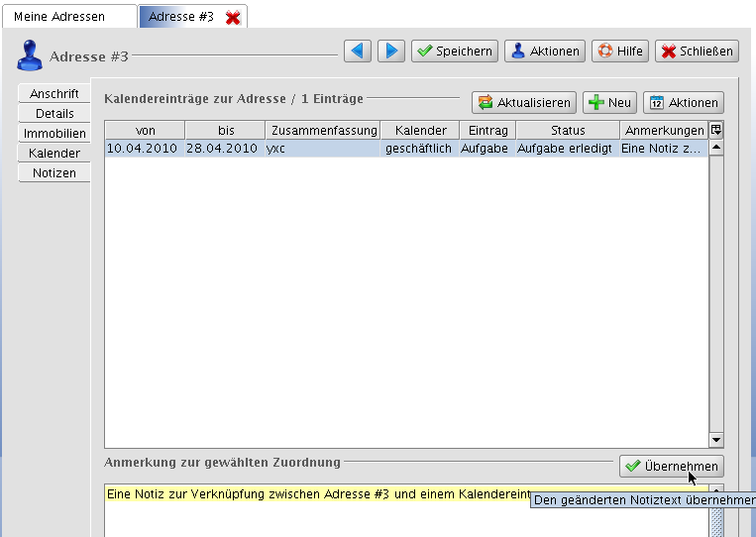Click the geschäftlich calendar cell
The height and width of the screenshot is (537, 756).
coord(420,148)
